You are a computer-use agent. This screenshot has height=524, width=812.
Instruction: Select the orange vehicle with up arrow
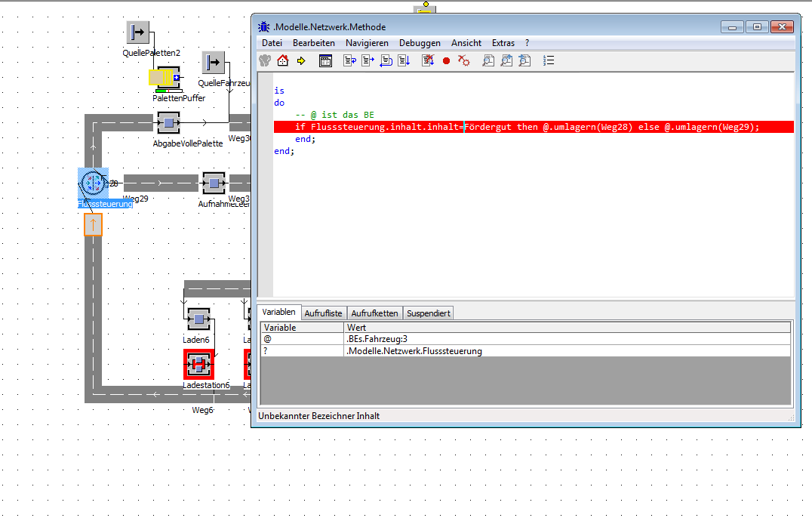[x=94, y=224]
